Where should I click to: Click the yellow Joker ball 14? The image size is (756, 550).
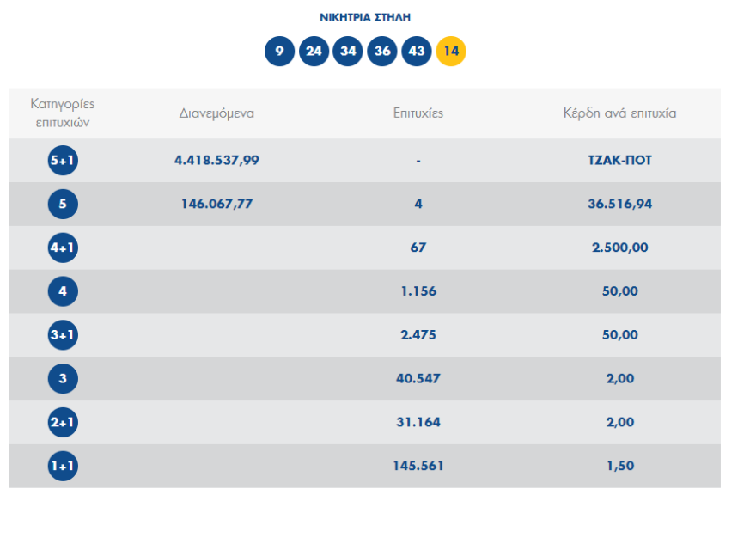(451, 52)
